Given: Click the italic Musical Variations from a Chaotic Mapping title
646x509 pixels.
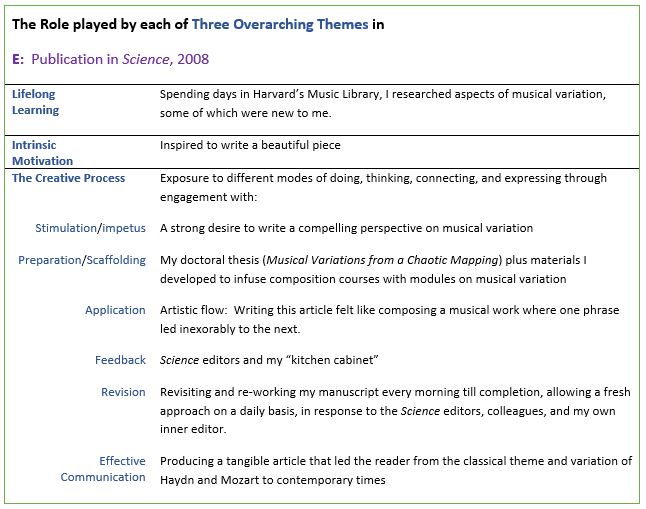Looking at the screenshot, I should click(382, 260).
